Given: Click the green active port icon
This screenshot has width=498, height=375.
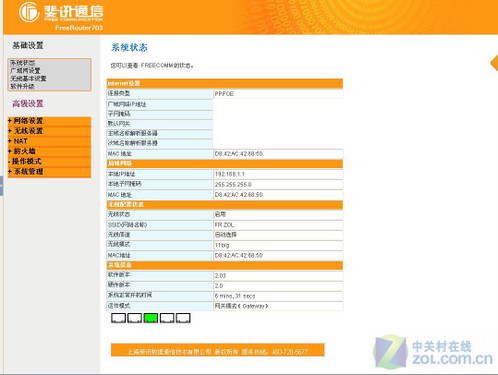Looking at the screenshot, I should (151, 318).
